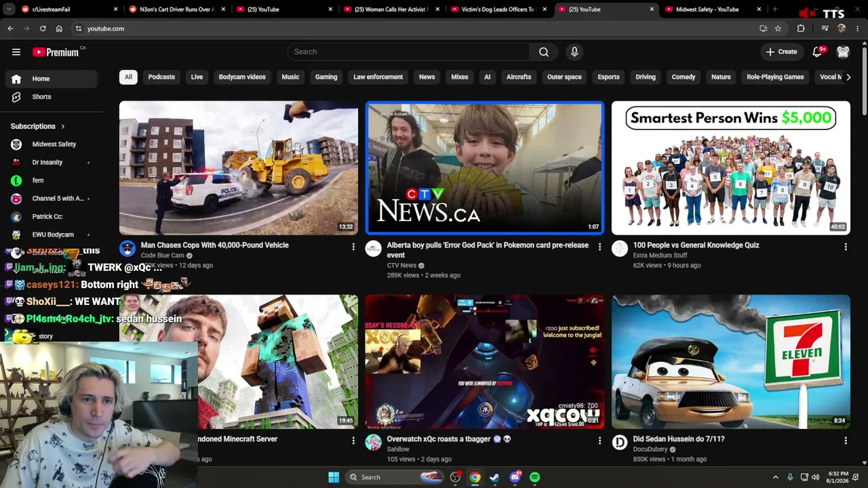Click the browser home icon
Image resolution: width=868 pixels, height=488 pixels.
click(x=59, y=28)
